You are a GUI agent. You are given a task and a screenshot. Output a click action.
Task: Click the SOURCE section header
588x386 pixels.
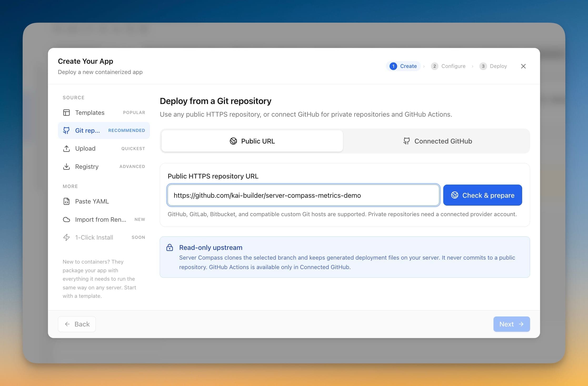tap(73, 98)
